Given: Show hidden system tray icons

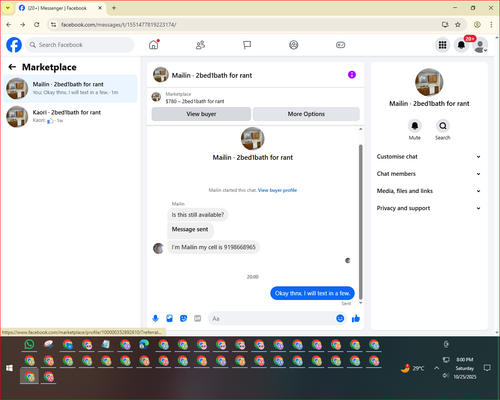Looking at the screenshot, I should coord(436,368).
